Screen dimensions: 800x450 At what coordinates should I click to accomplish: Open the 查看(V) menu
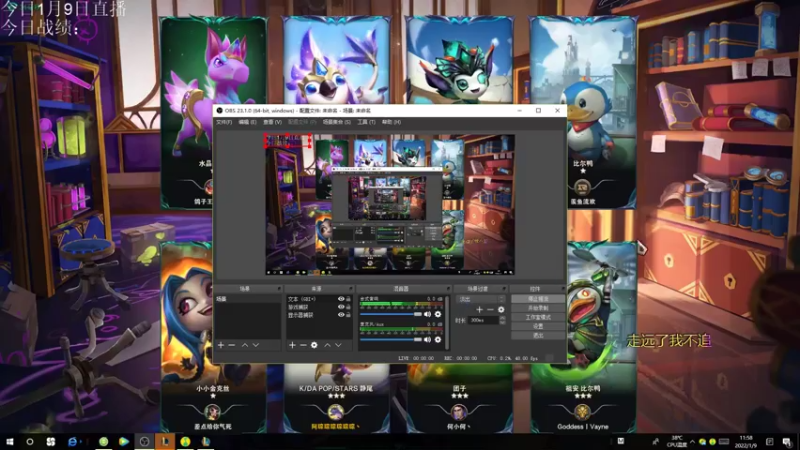click(272, 122)
